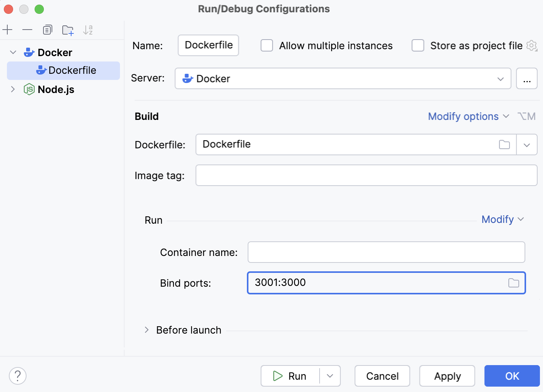
Task: Create a new folder with the folder icon
Action: [68, 30]
